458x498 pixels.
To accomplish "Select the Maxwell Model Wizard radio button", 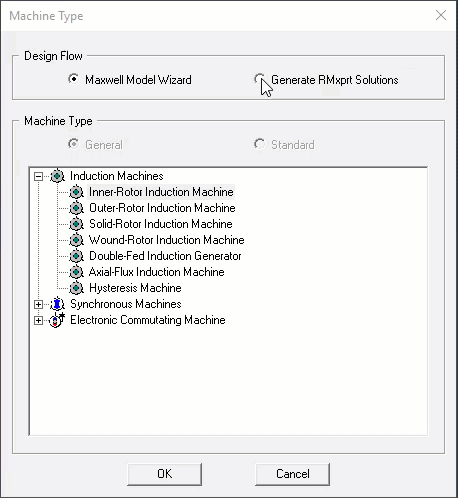I will tap(73, 79).
